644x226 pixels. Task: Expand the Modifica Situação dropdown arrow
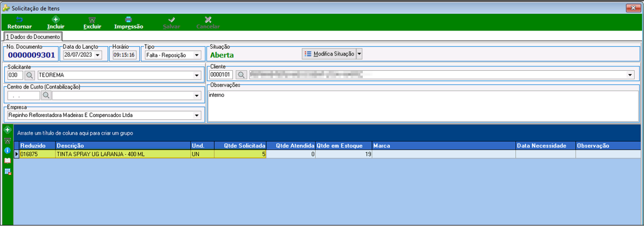(359, 54)
